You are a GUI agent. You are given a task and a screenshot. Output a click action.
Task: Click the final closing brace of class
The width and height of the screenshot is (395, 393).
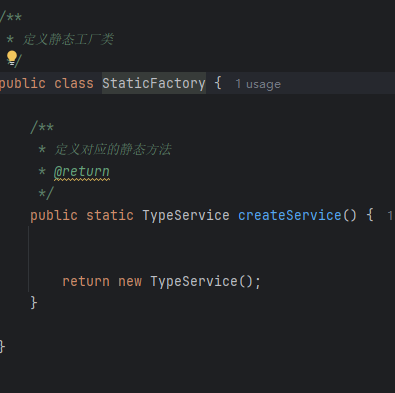point(2,347)
